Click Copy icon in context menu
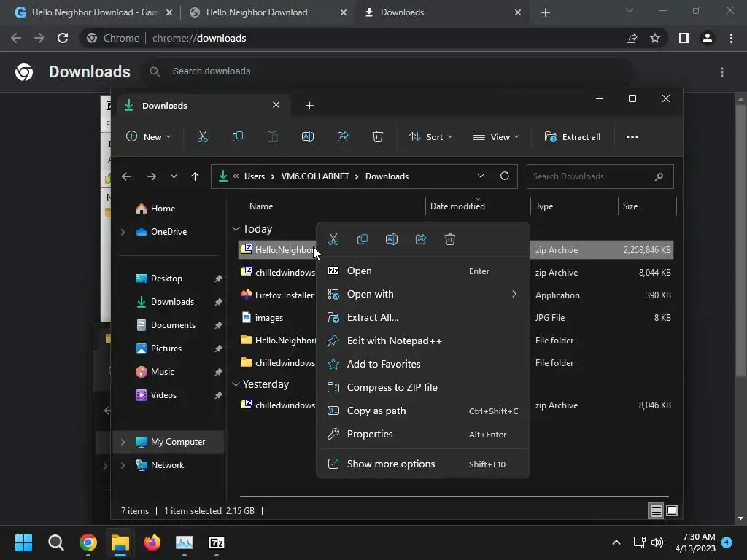This screenshot has width=747, height=560. pyautogui.click(x=363, y=239)
